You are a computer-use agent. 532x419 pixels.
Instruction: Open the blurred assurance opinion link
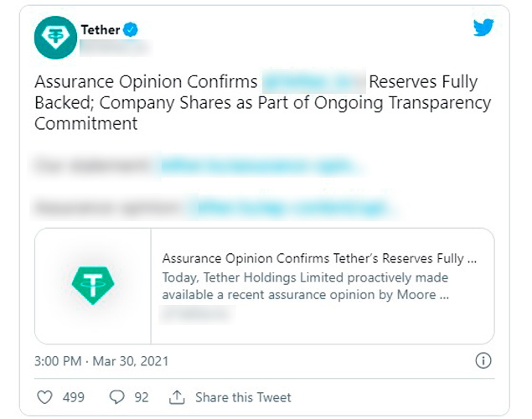pos(289,207)
